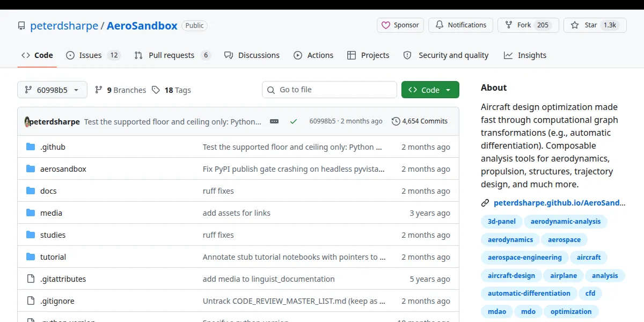Click the folder icon for studies

(31, 235)
